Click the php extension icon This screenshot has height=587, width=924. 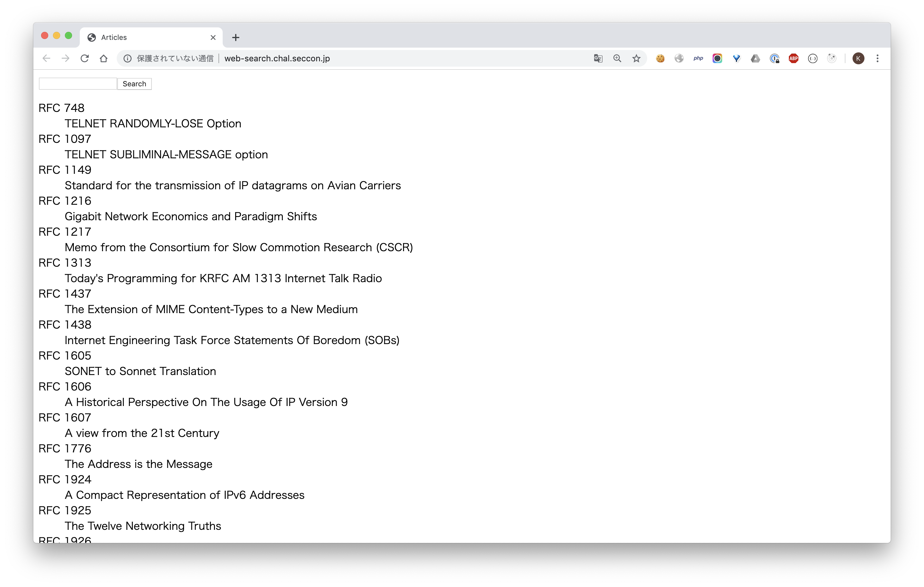tap(698, 58)
